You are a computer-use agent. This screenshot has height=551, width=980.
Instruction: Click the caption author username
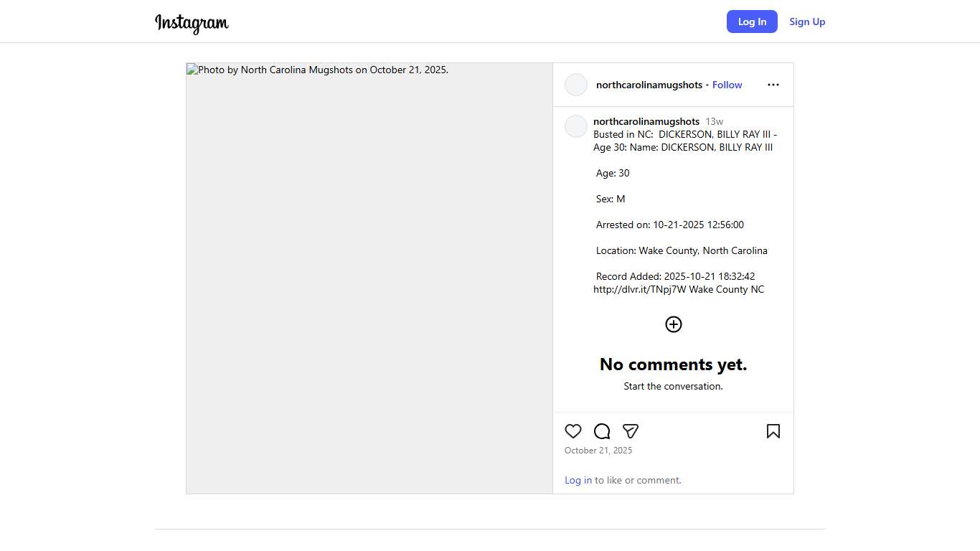(x=646, y=121)
